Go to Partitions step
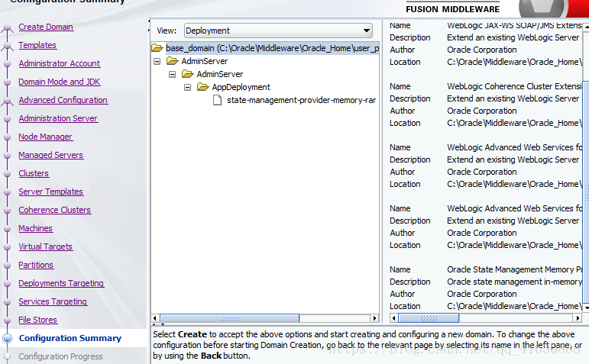 coord(36,265)
